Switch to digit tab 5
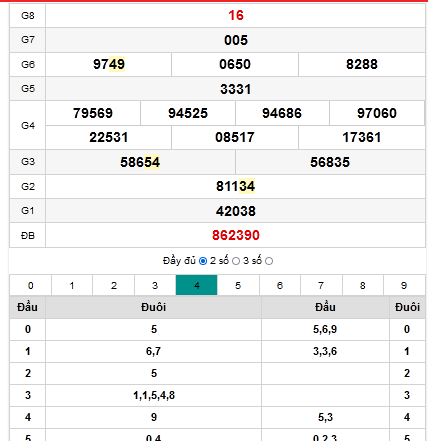Viewport: 428px width, 441px height. tap(238, 285)
